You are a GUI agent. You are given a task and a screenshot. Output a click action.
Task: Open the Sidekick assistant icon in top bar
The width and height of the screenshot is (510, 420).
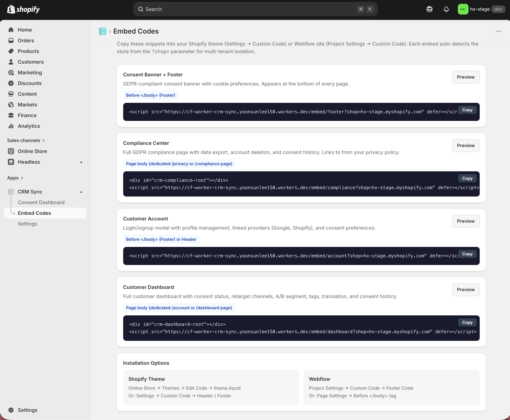[430, 9]
